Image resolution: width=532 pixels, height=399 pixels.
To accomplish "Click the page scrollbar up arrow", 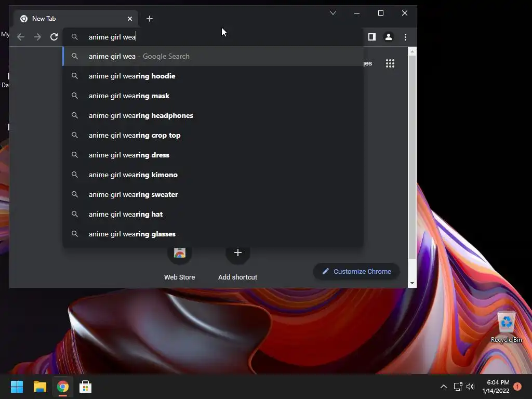I will click(x=412, y=51).
